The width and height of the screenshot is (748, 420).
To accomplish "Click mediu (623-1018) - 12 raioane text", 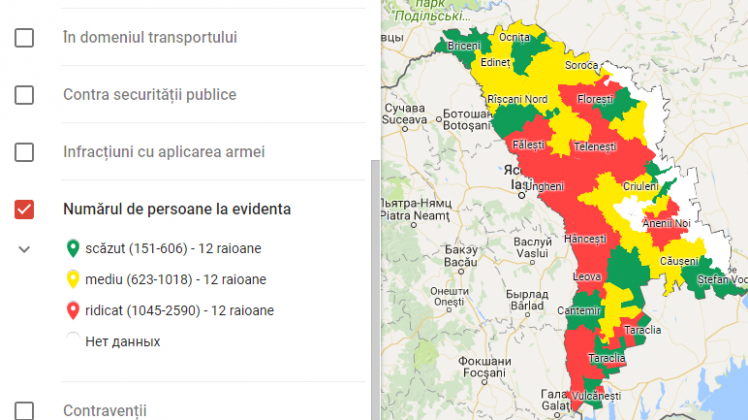I will pyautogui.click(x=176, y=280).
